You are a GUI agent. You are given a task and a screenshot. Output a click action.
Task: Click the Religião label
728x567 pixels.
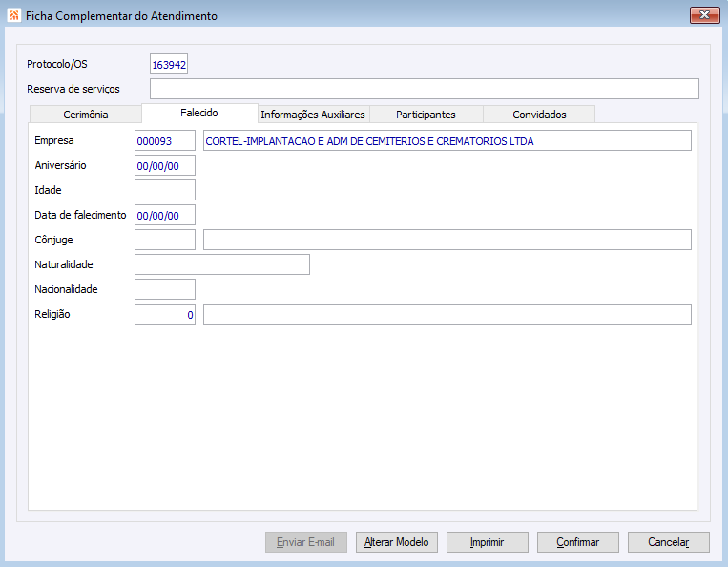point(52,314)
